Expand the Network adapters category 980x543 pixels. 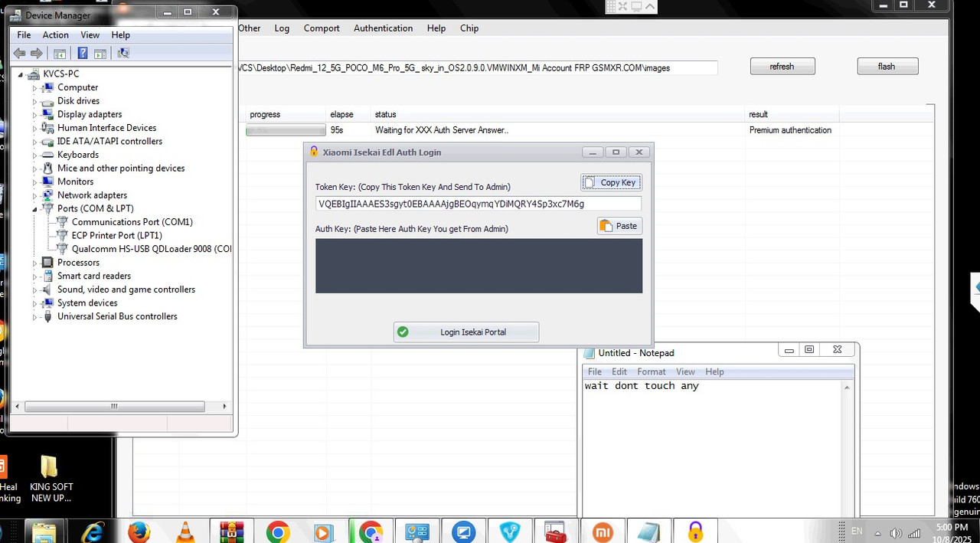click(34, 195)
